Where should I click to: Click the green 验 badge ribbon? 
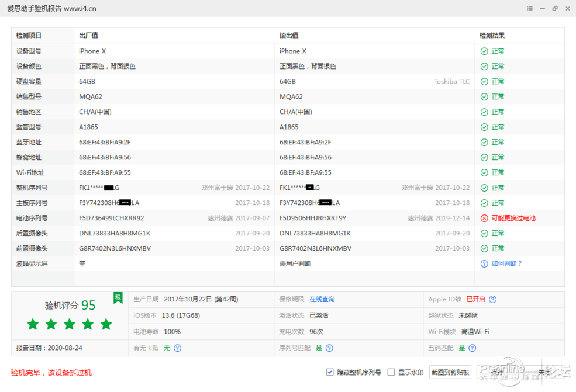pos(118,297)
